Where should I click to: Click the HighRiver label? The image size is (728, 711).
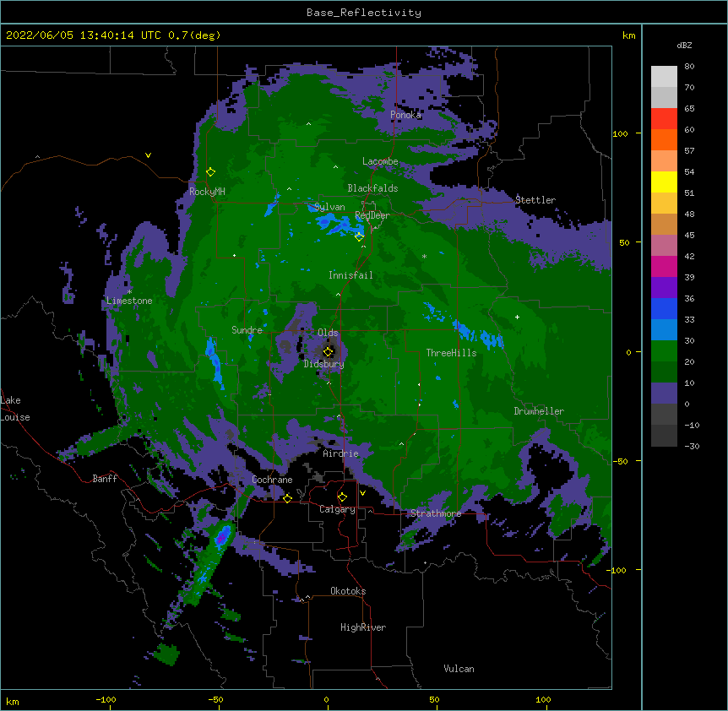point(363,627)
